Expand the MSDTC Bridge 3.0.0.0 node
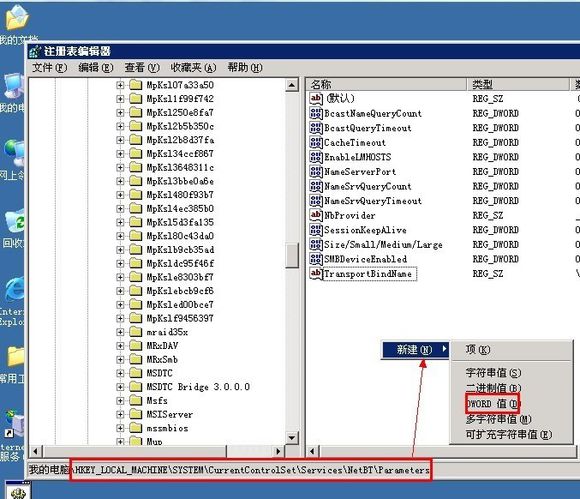 point(120,387)
